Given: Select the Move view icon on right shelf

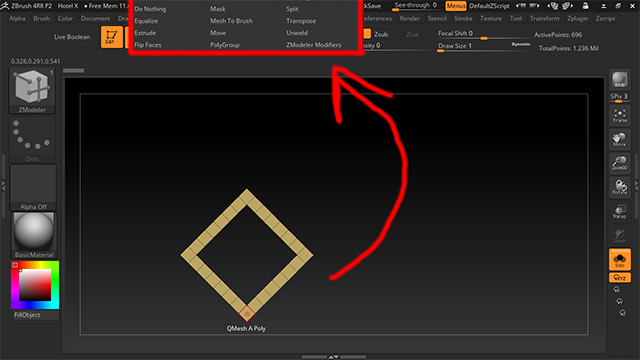Looking at the screenshot, I should point(620,140).
